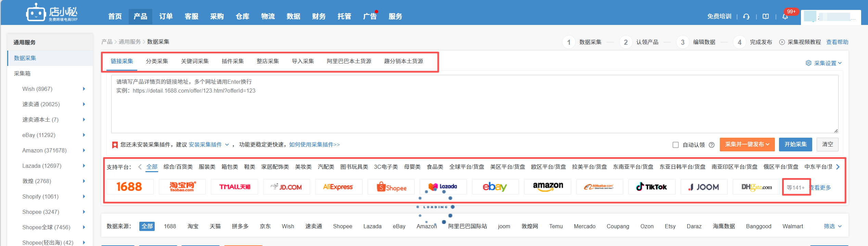Select the amazon platform logo
Viewport: 868px width, 246px height.
(548, 187)
